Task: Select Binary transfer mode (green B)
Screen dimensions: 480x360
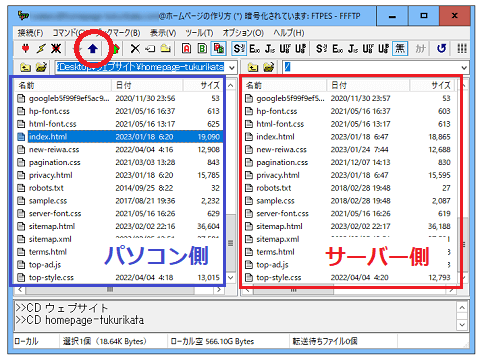Action: point(202,49)
